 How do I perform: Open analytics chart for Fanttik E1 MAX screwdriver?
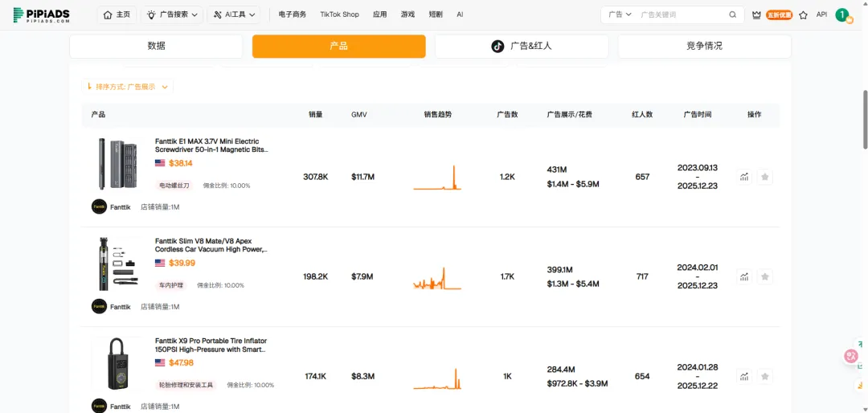click(x=744, y=177)
